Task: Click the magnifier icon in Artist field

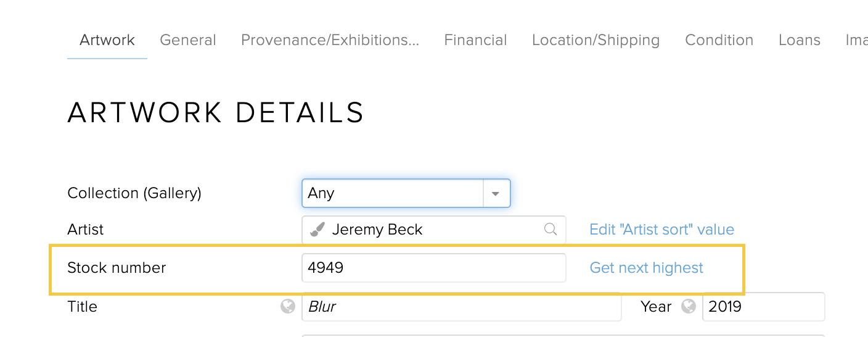Action: coord(551,230)
